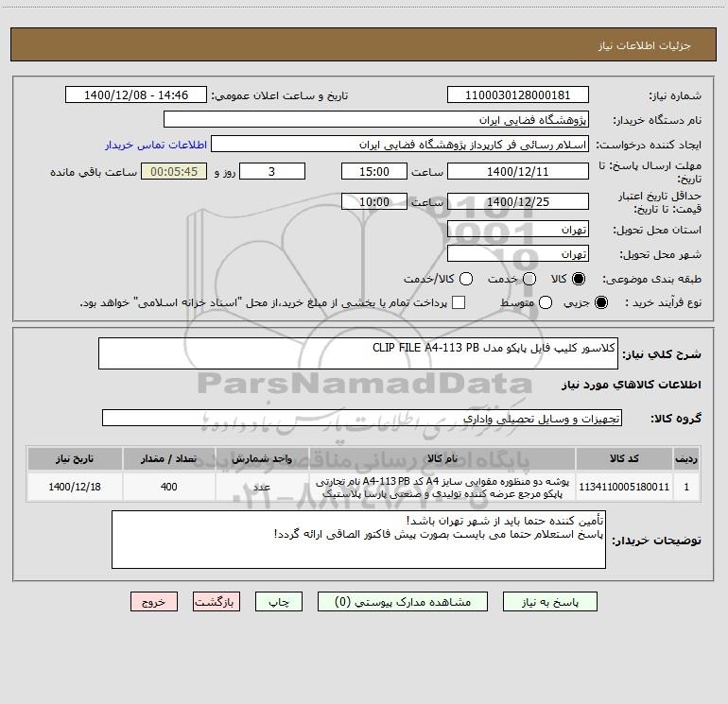728x704 pixels.
Task: Click the شماره نیاز number field
Action: [518, 95]
